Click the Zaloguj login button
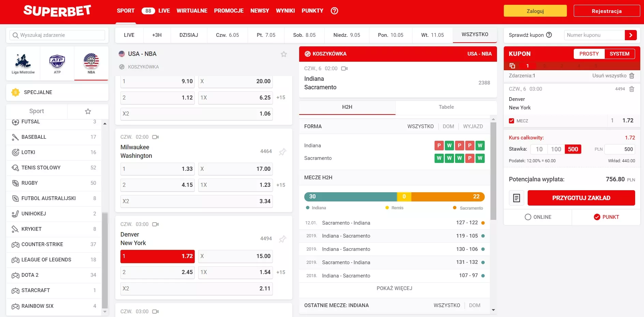 (x=535, y=11)
